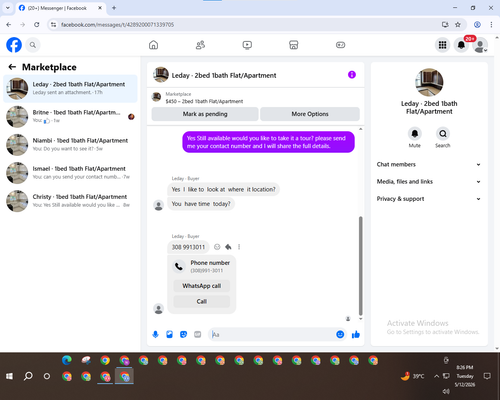This screenshot has height=400, width=500.
Task: Open a new browser tab
Action: [114, 8]
